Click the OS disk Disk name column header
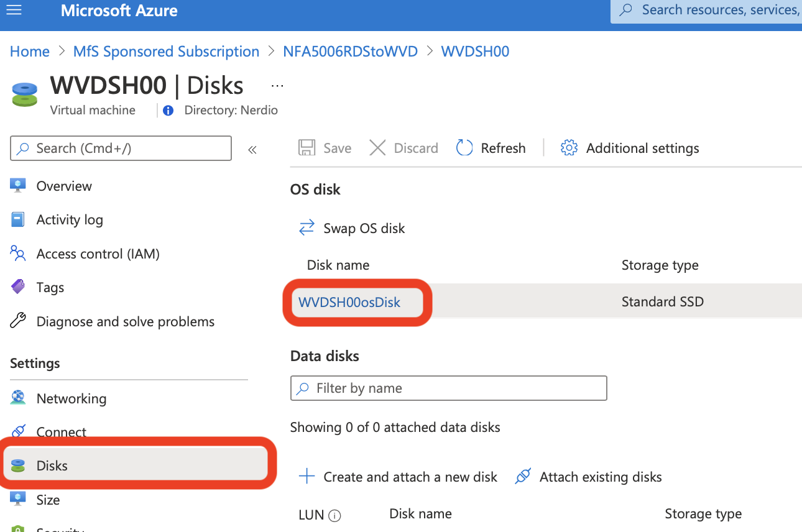802x532 pixels. (338, 265)
